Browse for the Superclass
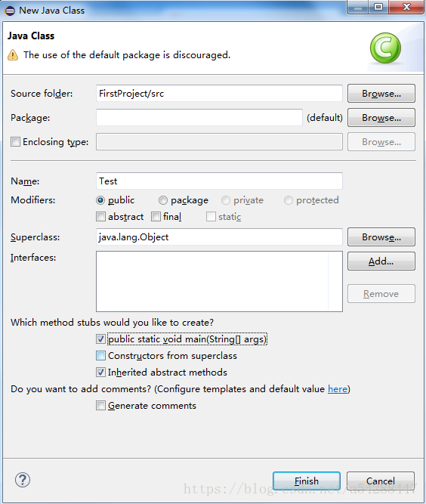The width and height of the screenshot is (426, 504). tap(381, 237)
